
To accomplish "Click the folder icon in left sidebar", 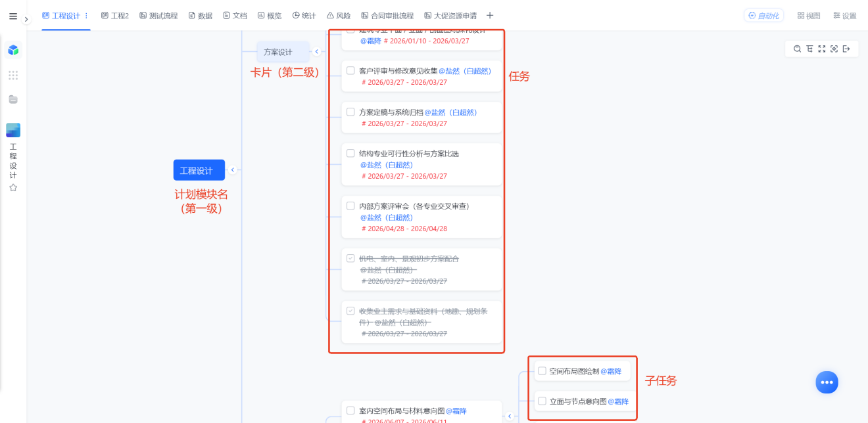I will (x=13, y=100).
